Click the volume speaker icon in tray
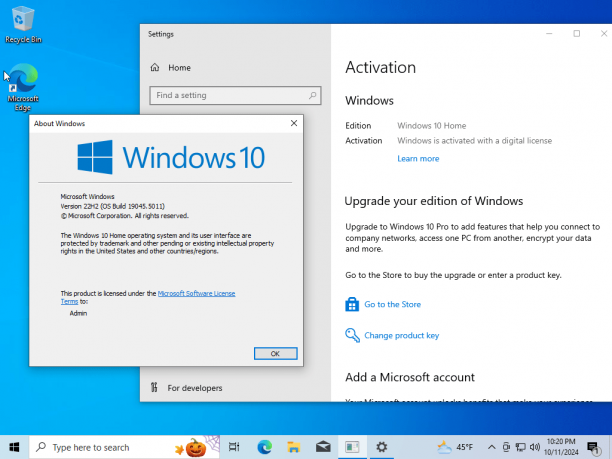The height and width of the screenshot is (459, 612). (x=535, y=447)
